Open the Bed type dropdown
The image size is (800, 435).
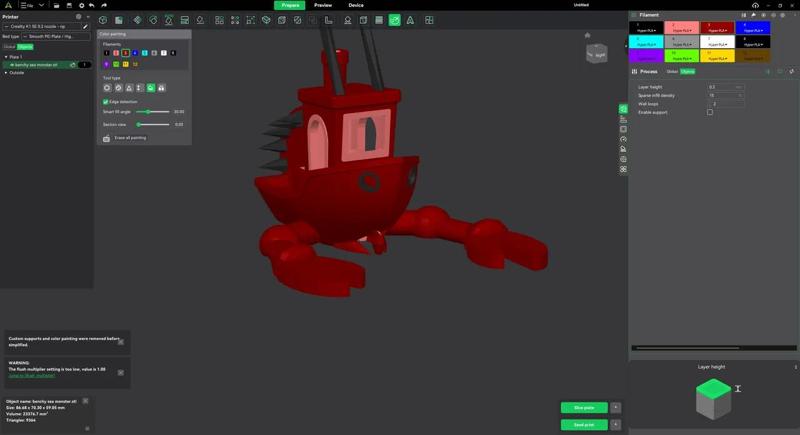click(55, 37)
